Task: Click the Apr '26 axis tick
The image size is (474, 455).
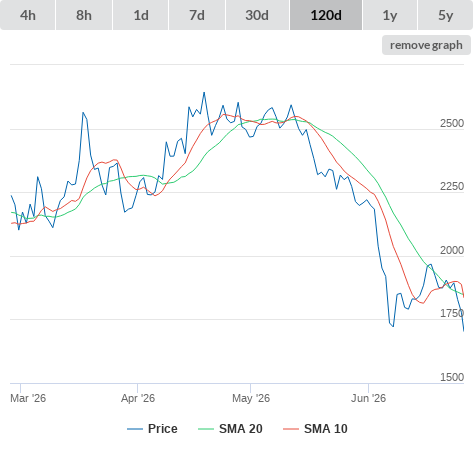Action: pyautogui.click(x=138, y=398)
